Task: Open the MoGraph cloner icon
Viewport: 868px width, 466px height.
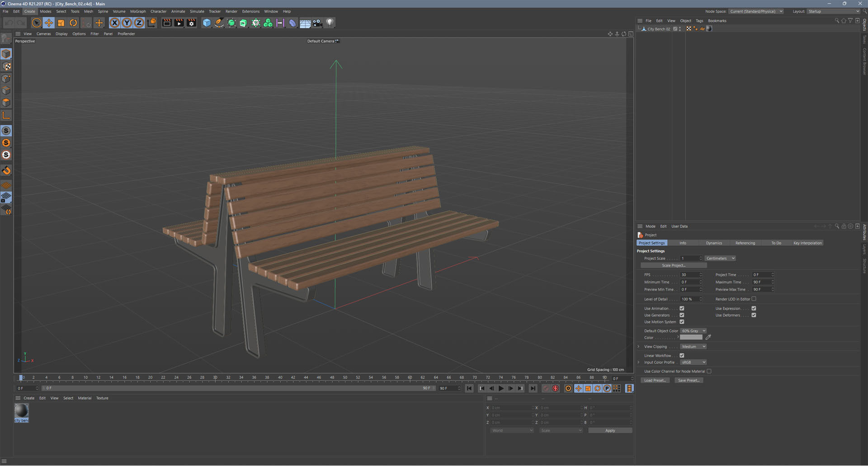Action: point(268,23)
